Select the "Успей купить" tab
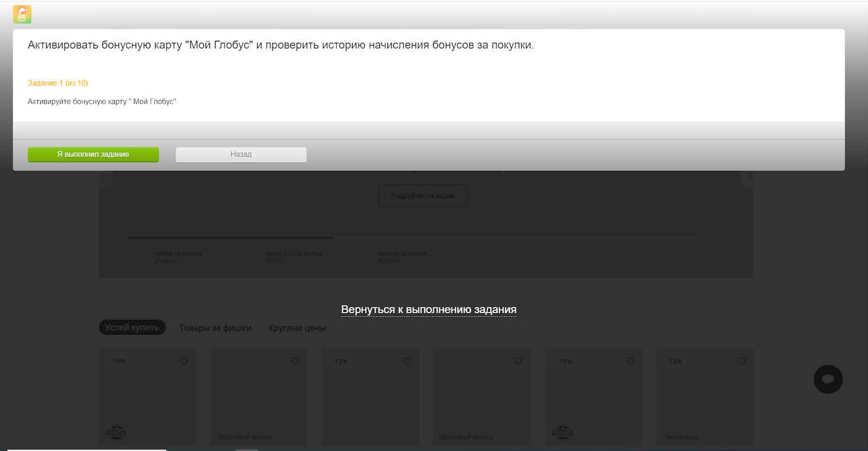The height and width of the screenshot is (451, 868). tap(132, 327)
